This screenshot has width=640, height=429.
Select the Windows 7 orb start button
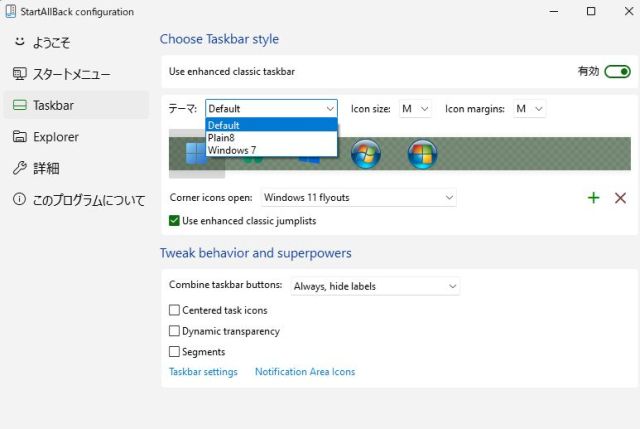click(366, 153)
